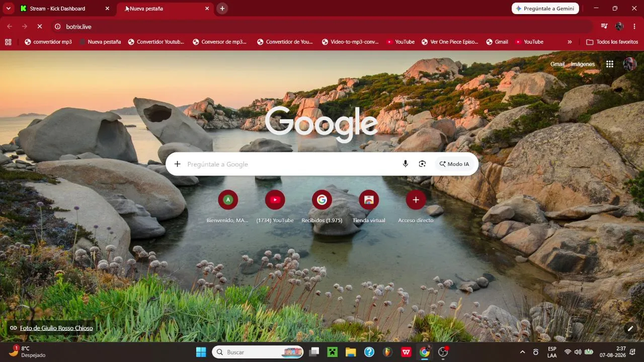Close the Nueva pestaña tab
Image resolution: width=644 pixels, height=362 pixels.
207,9
